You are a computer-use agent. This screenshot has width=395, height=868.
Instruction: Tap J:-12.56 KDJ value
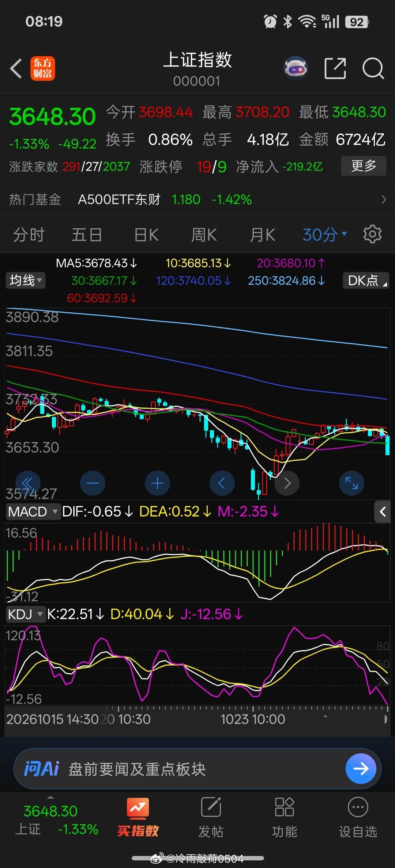[211, 614]
